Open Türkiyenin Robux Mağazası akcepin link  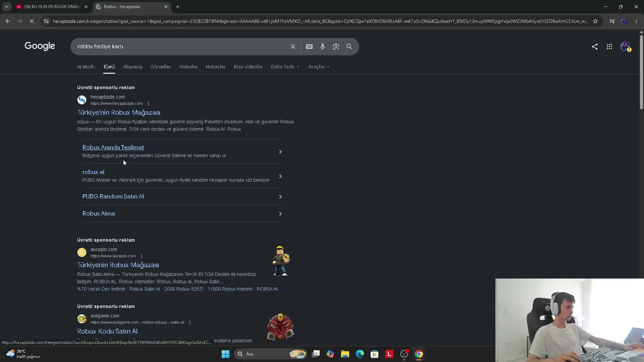[118, 265]
